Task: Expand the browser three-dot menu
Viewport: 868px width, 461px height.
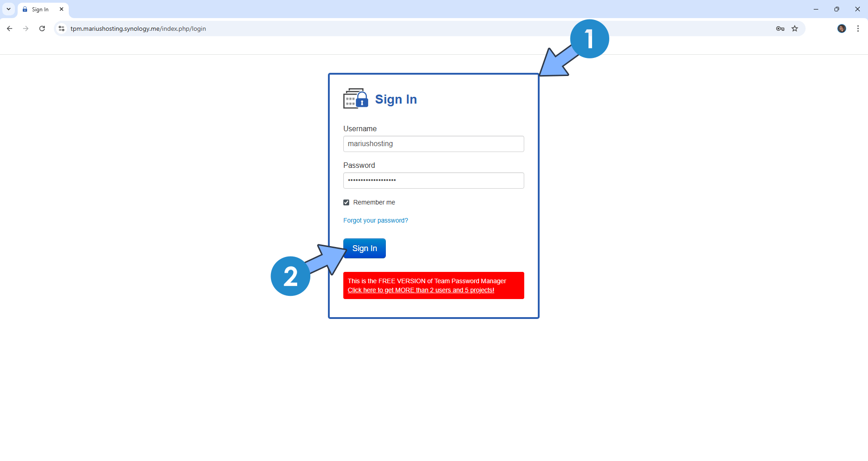Action: pos(858,28)
